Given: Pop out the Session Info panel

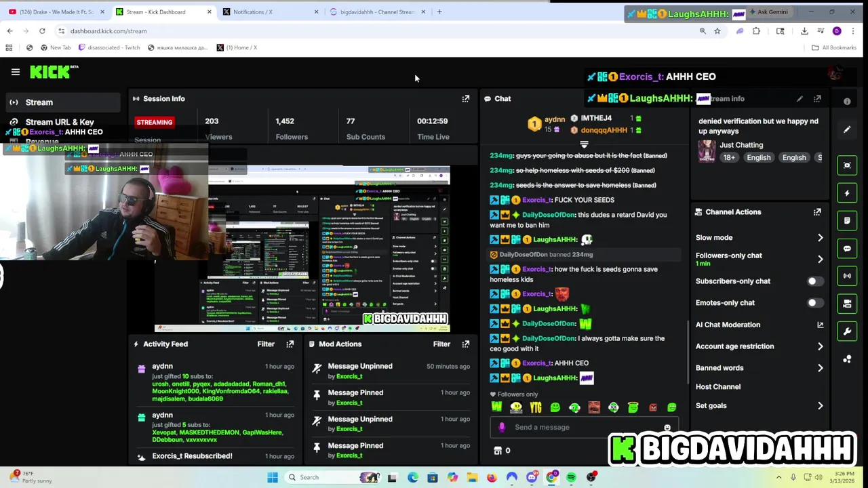Looking at the screenshot, I should point(466,99).
